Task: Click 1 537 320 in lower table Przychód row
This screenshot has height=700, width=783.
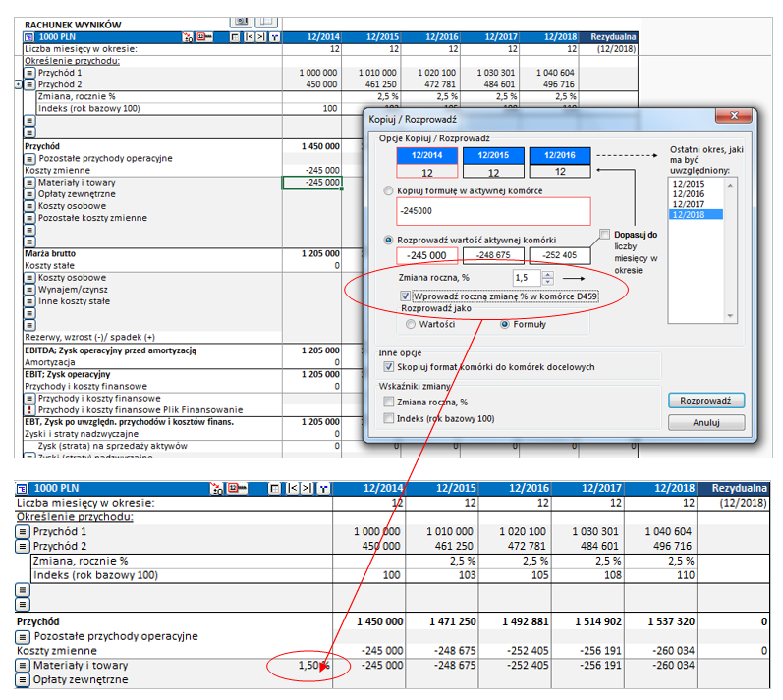Action: click(671, 621)
